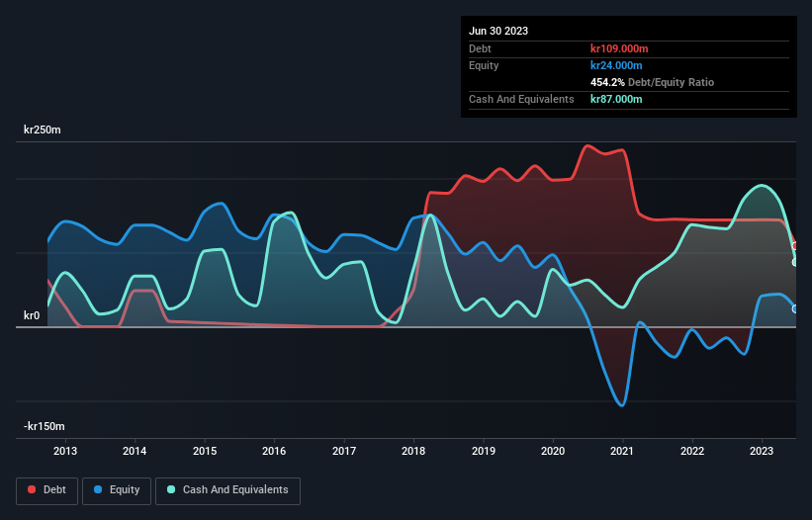This screenshot has height=520, width=812.
Task: Click the 2021 x-axis label
Action: pyautogui.click(x=622, y=451)
